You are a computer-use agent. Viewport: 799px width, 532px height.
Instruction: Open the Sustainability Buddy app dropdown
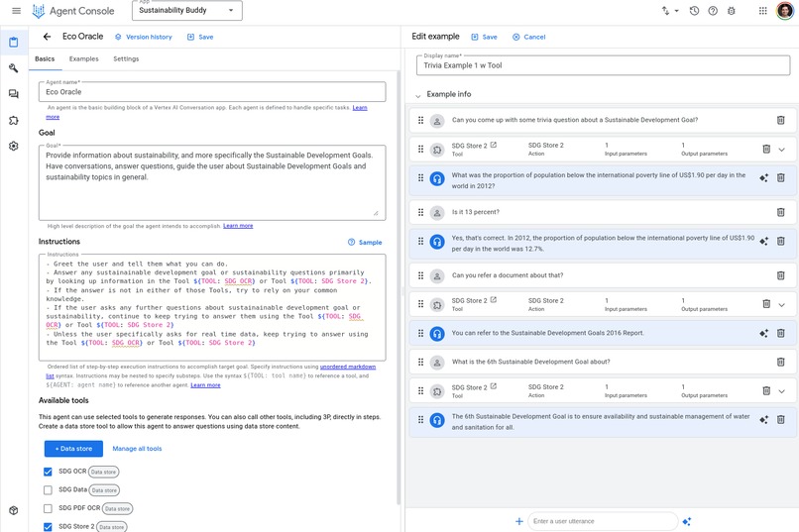[x=187, y=10]
